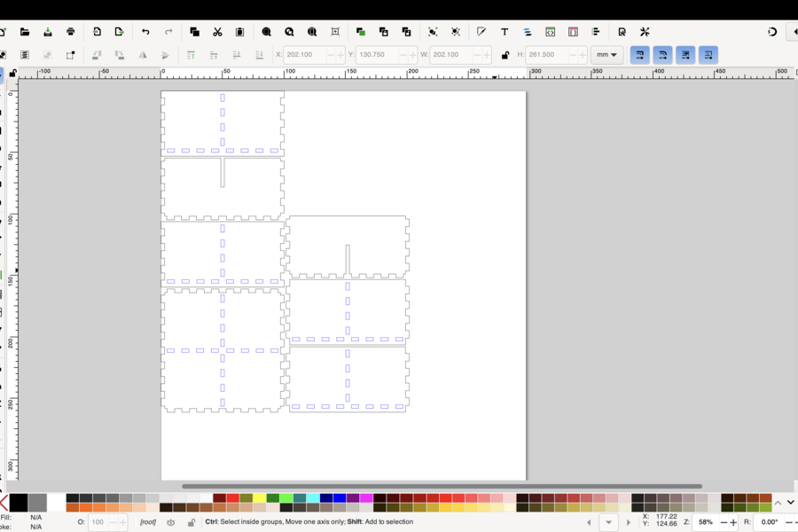Open the XML editor dialog
This screenshot has width=798, height=532.
pyautogui.click(x=551, y=32)
